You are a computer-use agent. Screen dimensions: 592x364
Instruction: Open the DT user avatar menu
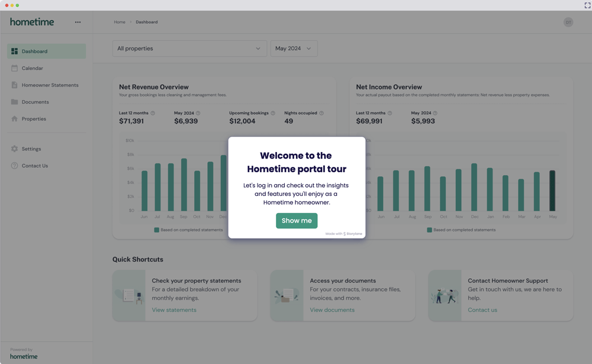pyautogui.click(x=568, y=22)
